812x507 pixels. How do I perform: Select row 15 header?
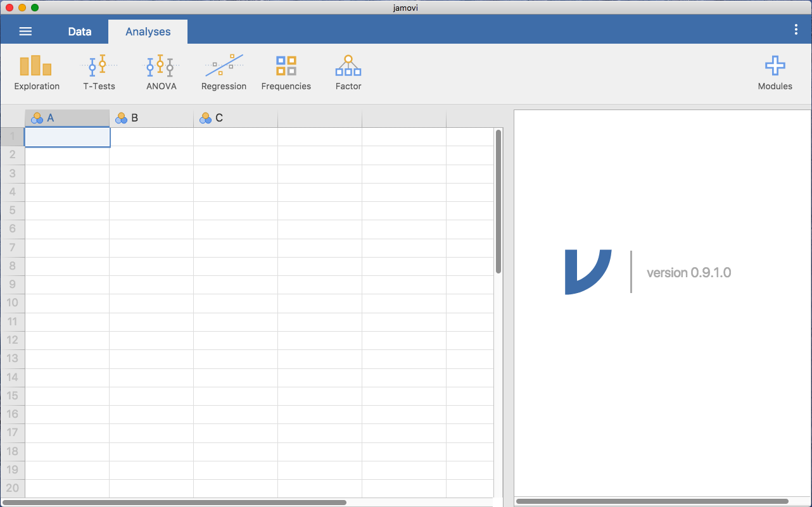click(x=12, y=396)
